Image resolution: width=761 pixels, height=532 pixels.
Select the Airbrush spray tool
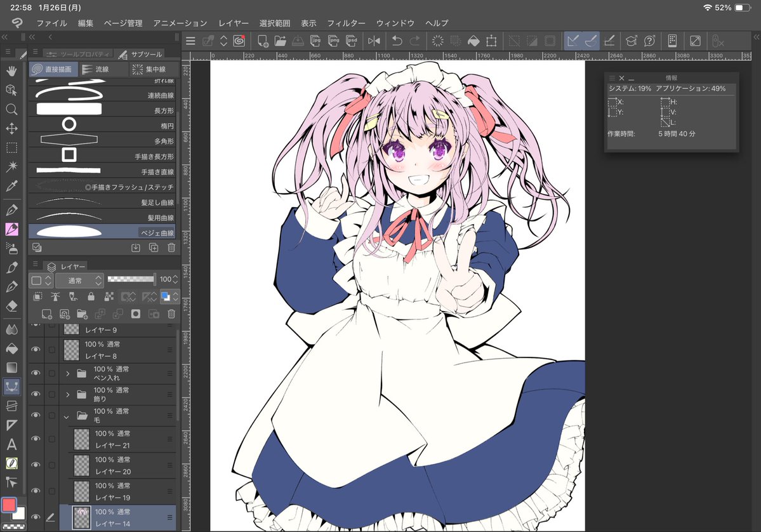point(11,248)
